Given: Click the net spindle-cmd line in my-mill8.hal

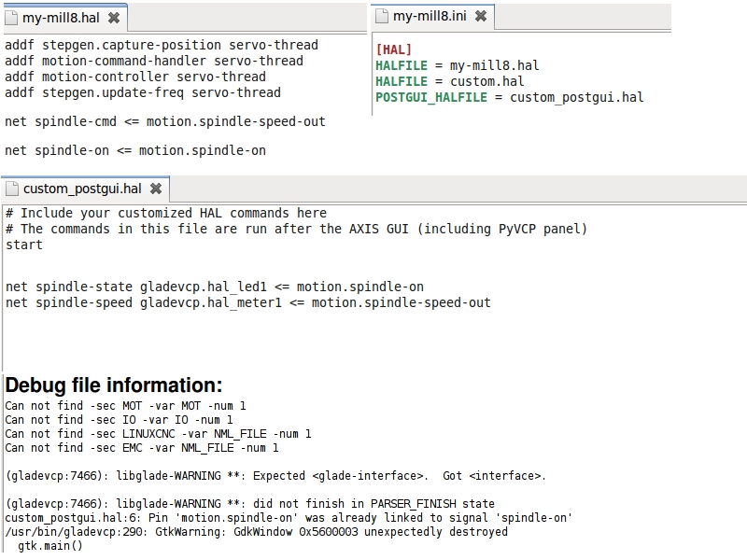Looking at the screenshot, I should coord(165,121).
